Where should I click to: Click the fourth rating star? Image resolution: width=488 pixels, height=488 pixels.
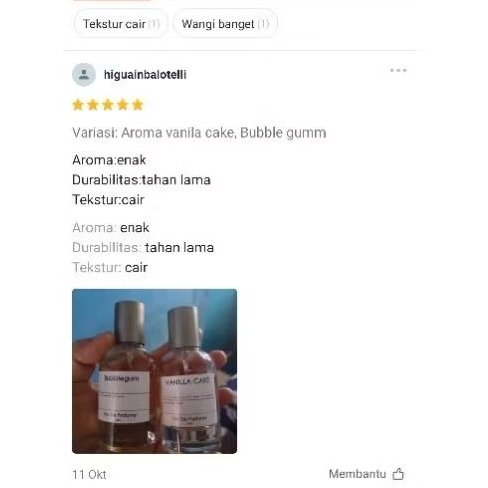click(x=123, y=105)
